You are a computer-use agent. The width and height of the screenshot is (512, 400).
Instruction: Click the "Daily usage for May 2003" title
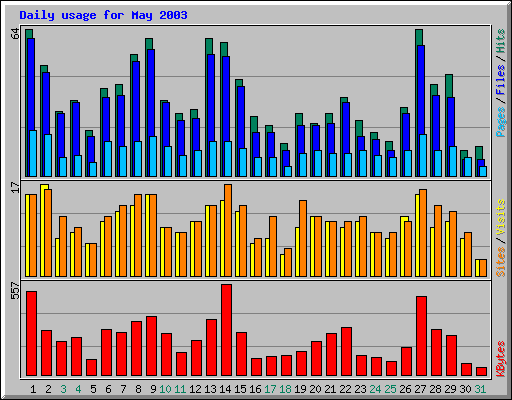pos(103,15)
